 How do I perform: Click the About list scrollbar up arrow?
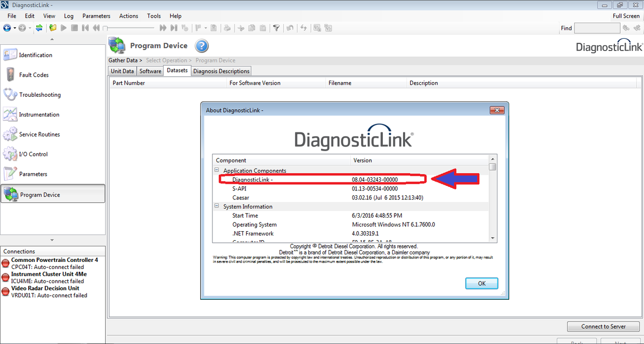493,159
